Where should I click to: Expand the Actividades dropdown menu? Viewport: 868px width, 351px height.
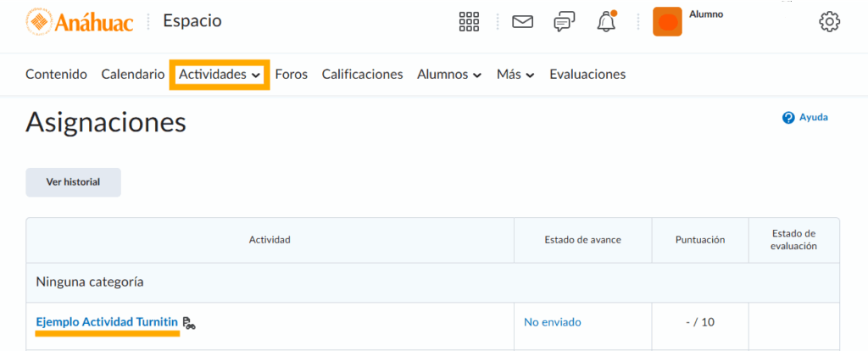point(219,75)
